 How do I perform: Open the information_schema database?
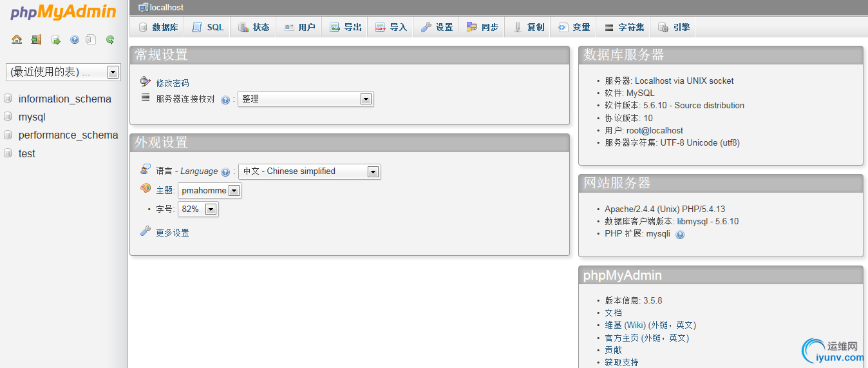click(65, 99)
